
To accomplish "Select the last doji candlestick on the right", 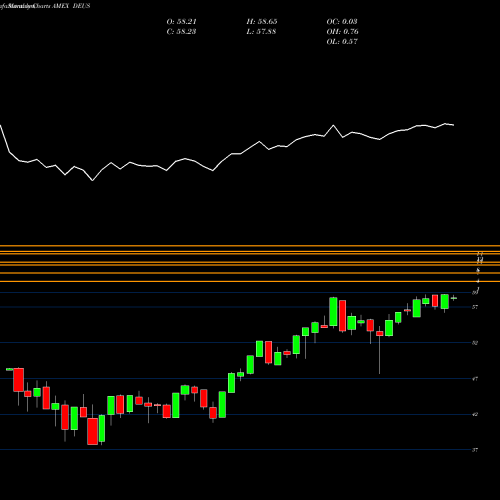I will pos(454,298).
